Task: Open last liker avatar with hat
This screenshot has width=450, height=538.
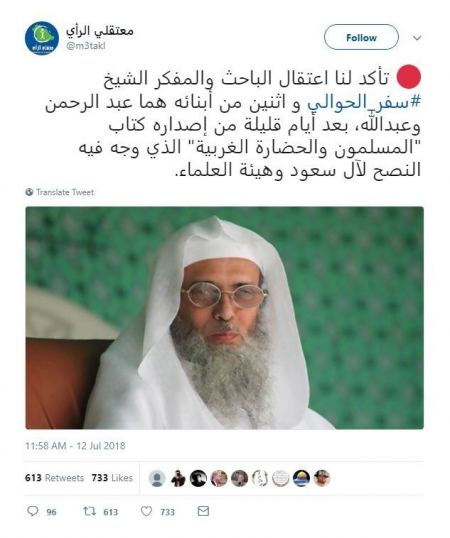Action: [322, 478]
